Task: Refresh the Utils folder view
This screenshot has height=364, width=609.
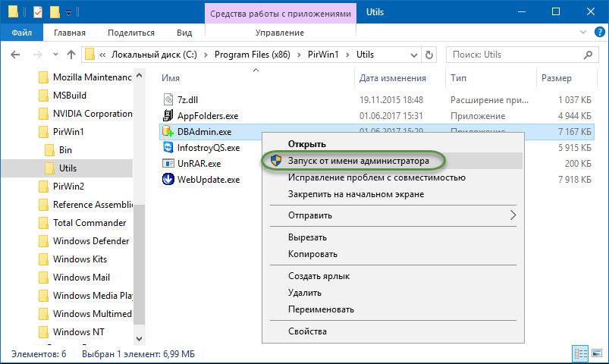Action: tap(428, 55)
